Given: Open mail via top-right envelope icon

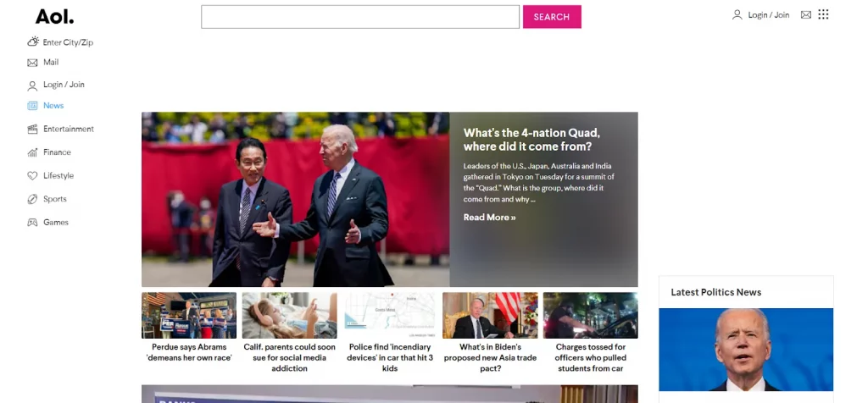Looking at the screenshot, I should tap(806, 15).
